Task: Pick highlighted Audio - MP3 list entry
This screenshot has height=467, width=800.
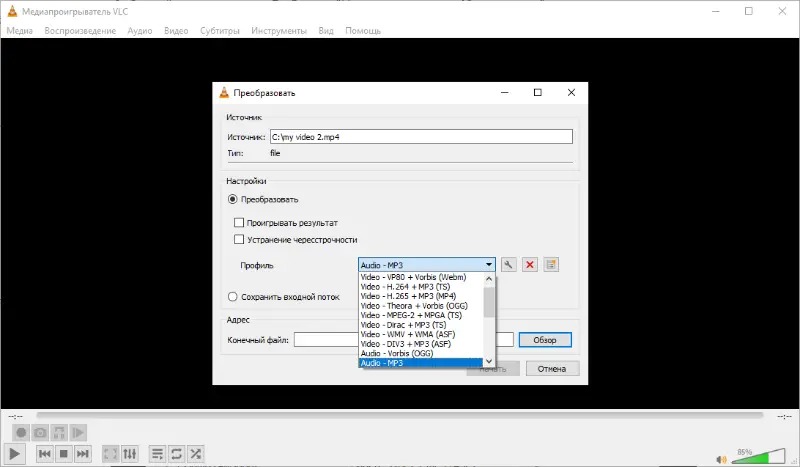Action: tap(420, 363)
